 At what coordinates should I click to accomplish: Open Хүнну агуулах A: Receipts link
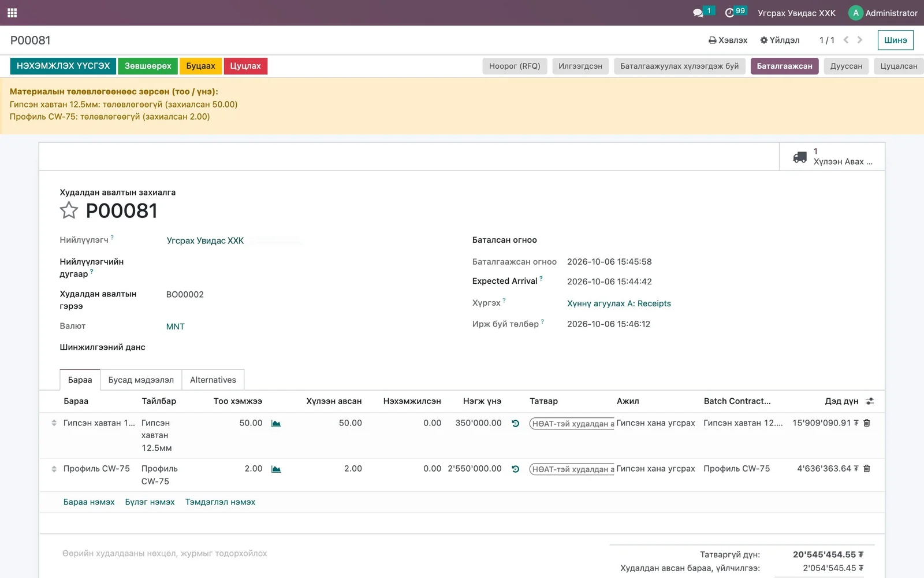619,303
